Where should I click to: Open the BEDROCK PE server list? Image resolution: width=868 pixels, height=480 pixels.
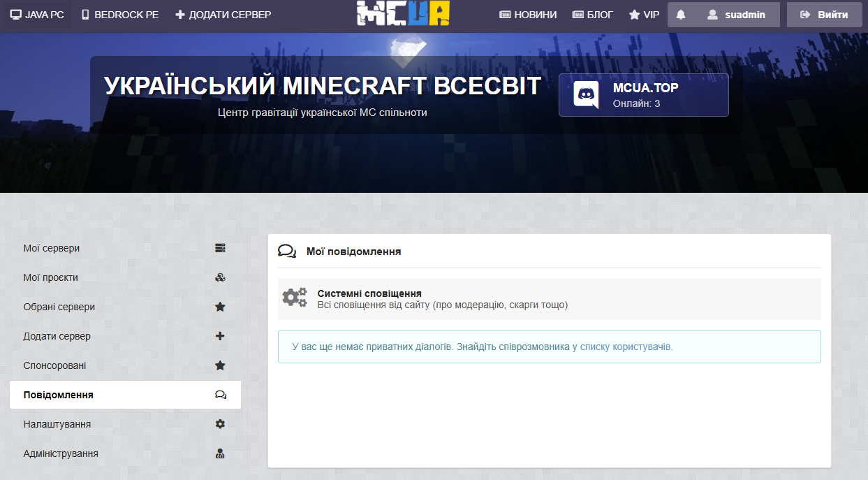(119, 15)
